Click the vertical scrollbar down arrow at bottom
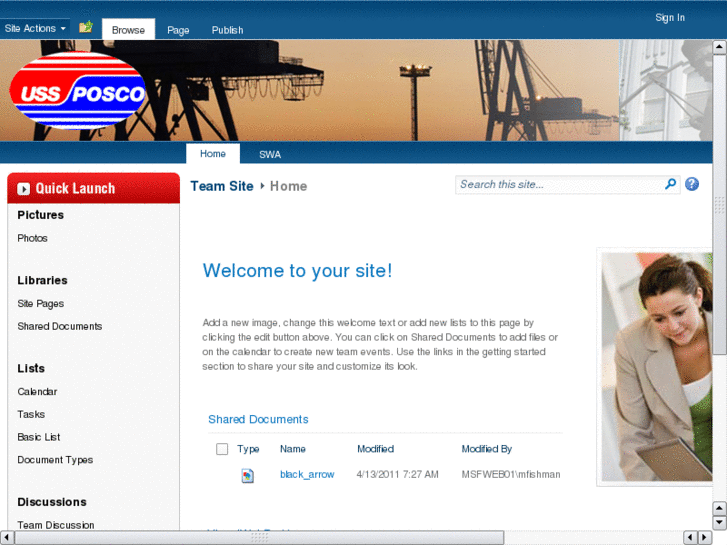727x545 pixels. pyautogui.click(x=719, y=523)
